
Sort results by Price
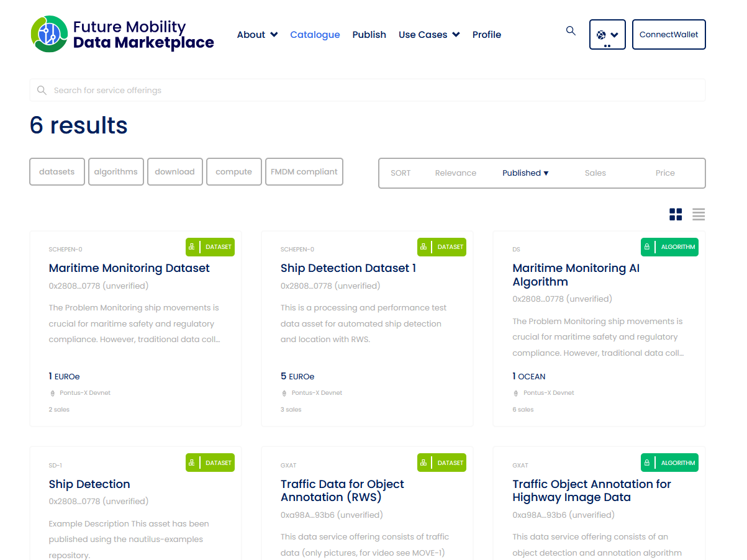click(x=665, y=173)
